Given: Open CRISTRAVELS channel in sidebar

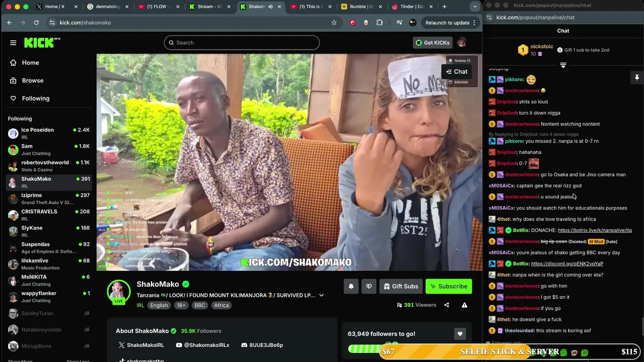Looking at the screenshot, I should pos(48,215).
